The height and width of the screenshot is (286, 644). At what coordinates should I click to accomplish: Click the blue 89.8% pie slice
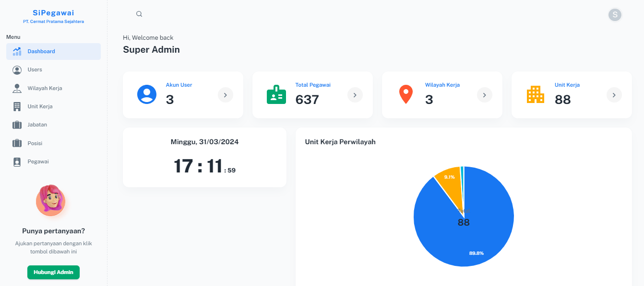coord(485,240)
